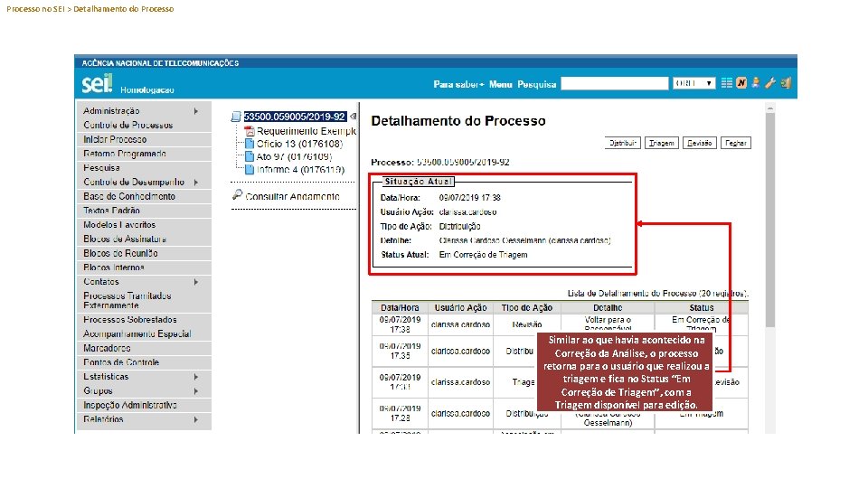Open Pontos de Controle menu item

[144, 362]
